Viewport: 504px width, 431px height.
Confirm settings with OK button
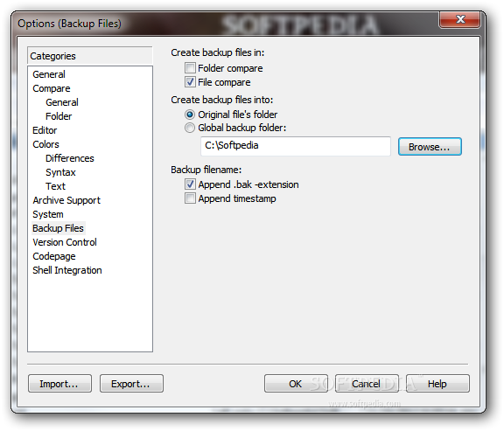(x=296, y=384)
